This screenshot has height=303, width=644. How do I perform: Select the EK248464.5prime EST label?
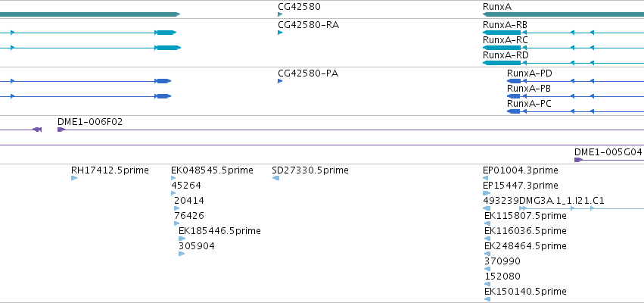[x=525, y=246]
